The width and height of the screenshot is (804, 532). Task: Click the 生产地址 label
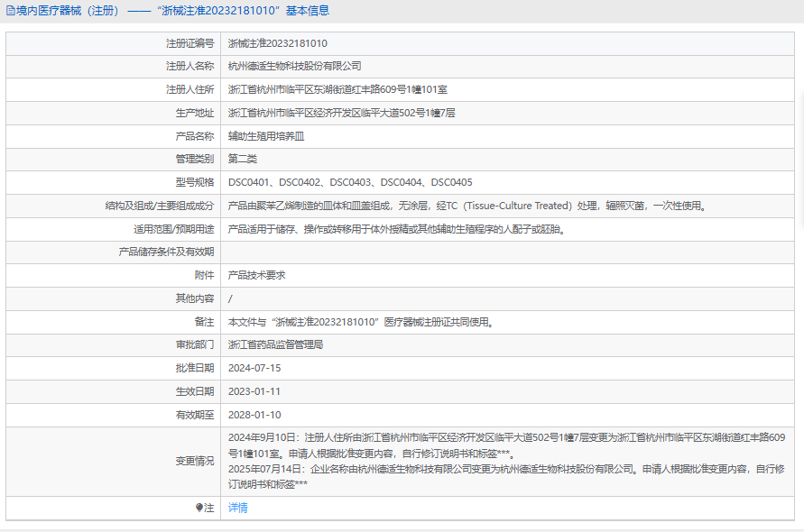(195, 113)
